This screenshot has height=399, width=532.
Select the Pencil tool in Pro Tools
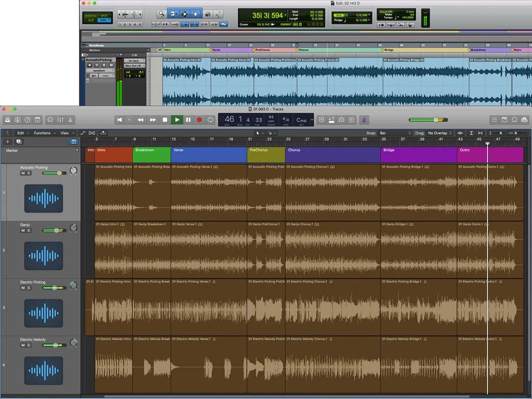coord(218,14)
